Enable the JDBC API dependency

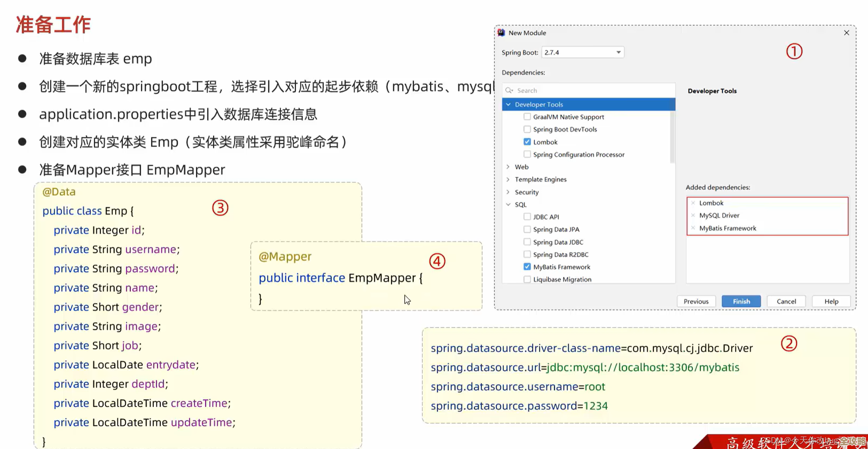click(527, 216)
